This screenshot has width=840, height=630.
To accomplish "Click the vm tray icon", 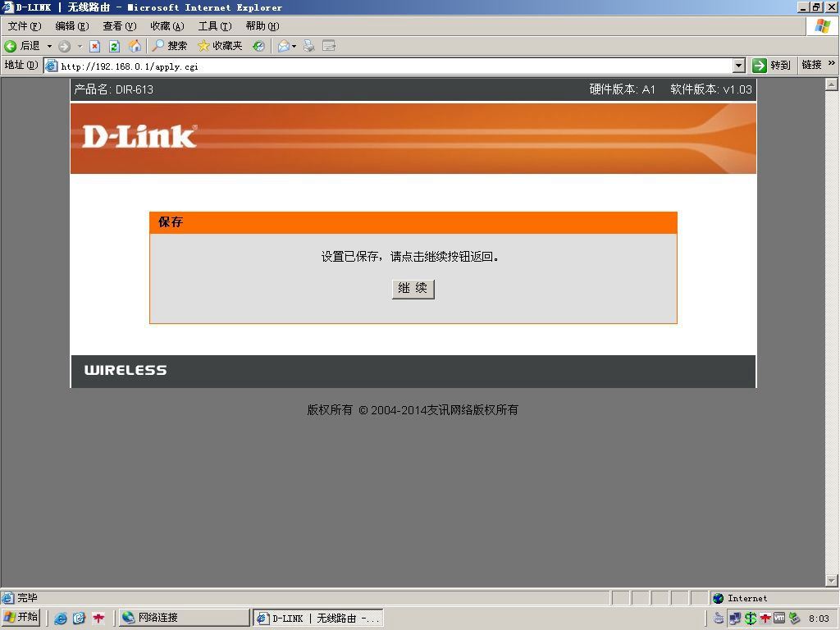I will tap(779, 619).
